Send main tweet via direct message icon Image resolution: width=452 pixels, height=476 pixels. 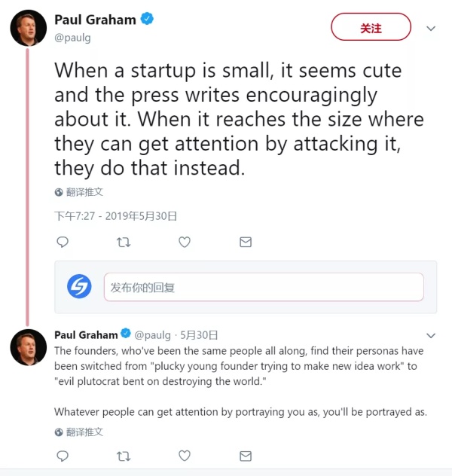click(x=245, y=242)
